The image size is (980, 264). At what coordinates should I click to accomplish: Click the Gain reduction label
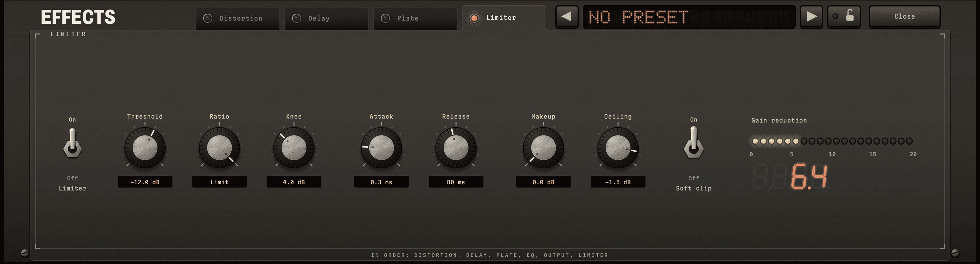pos(779,120)
